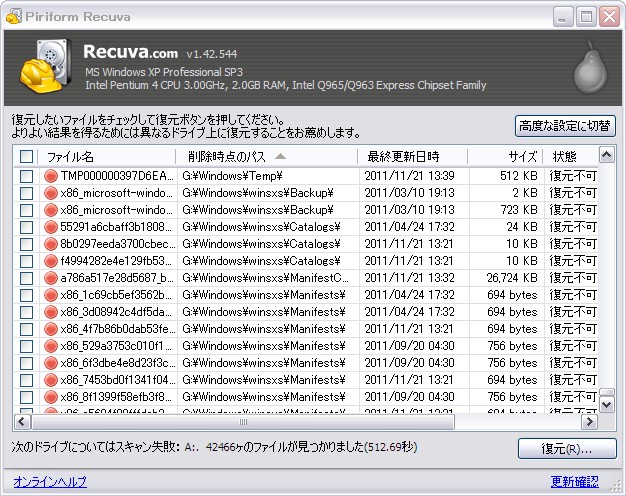626x496 pixels.
Task: Check the box for a786a517e28d5687 file
Action: 26,278
